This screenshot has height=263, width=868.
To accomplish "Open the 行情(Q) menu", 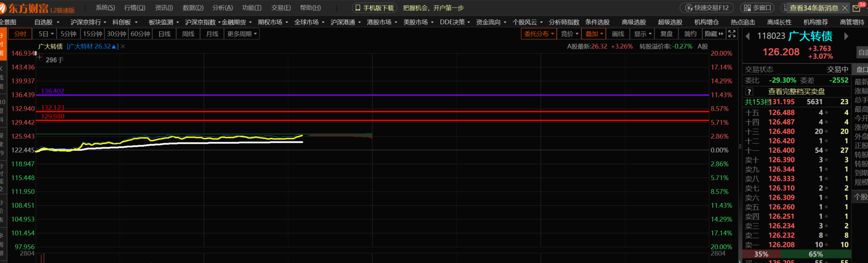I will pyautogui.click(x=134, y=8).
